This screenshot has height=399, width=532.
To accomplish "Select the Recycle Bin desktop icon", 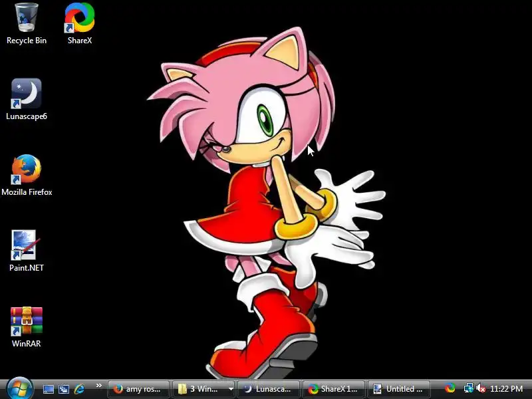I will 26,23.
